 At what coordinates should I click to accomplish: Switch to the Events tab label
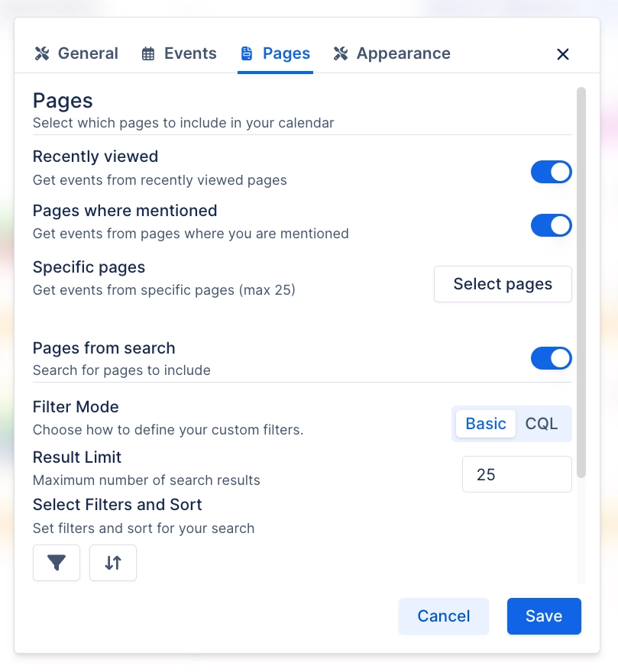pos(190,53)
